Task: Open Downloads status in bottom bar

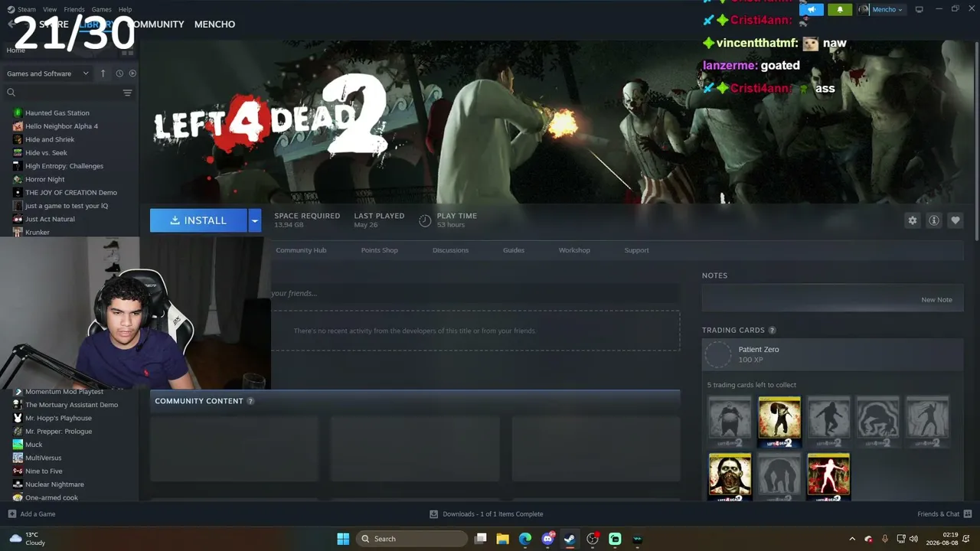Action: (486, 514)
